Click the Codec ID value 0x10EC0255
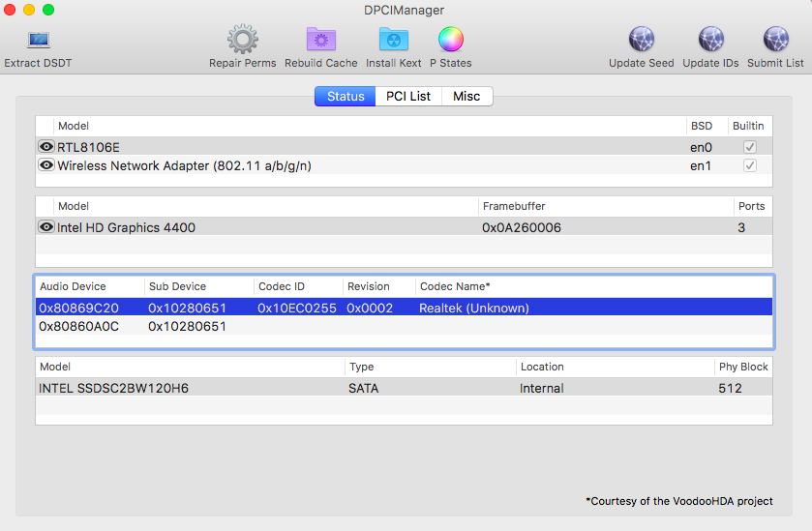This screenshot has height=531, width=812. (x=297, y=308)
